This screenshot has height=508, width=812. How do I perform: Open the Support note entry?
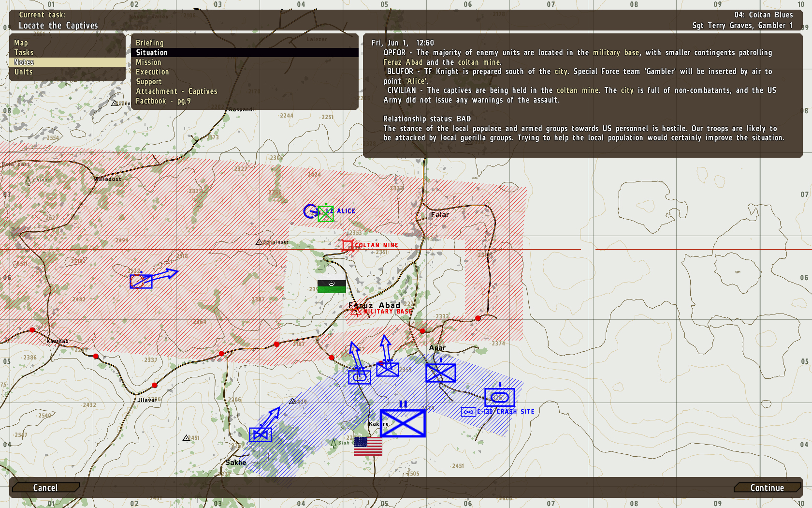pyautogui.click(x=245, y=82)
